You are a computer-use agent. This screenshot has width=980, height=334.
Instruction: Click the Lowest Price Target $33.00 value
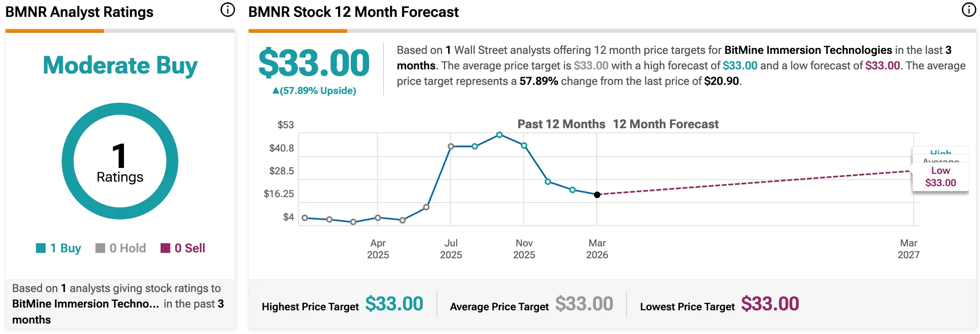(770, 304)
